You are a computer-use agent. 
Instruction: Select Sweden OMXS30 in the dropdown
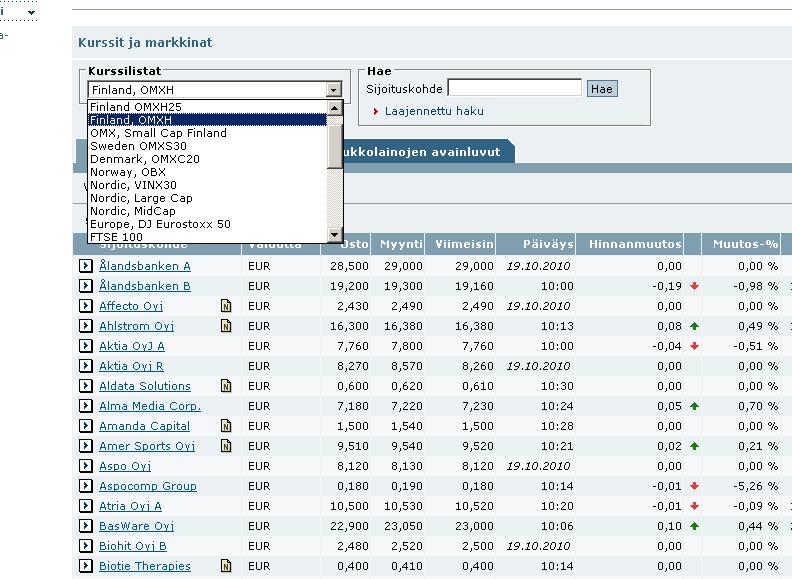pyautogui.click(x=208, y=146)
